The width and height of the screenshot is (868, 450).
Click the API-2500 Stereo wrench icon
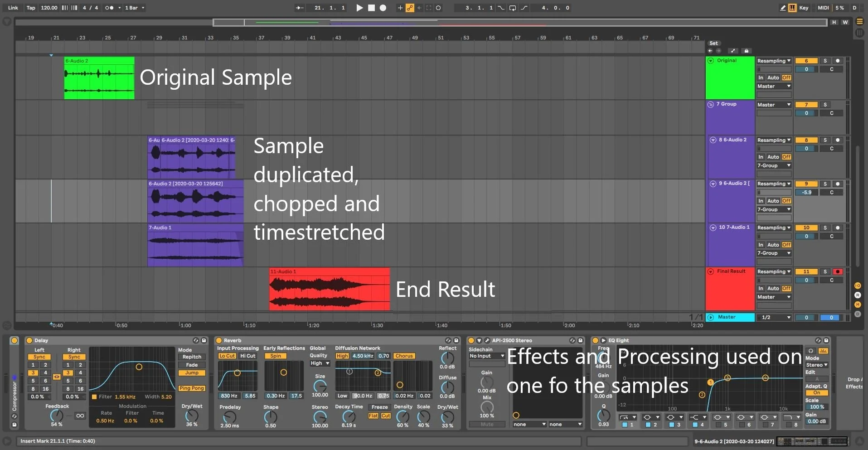pos(487,340)
